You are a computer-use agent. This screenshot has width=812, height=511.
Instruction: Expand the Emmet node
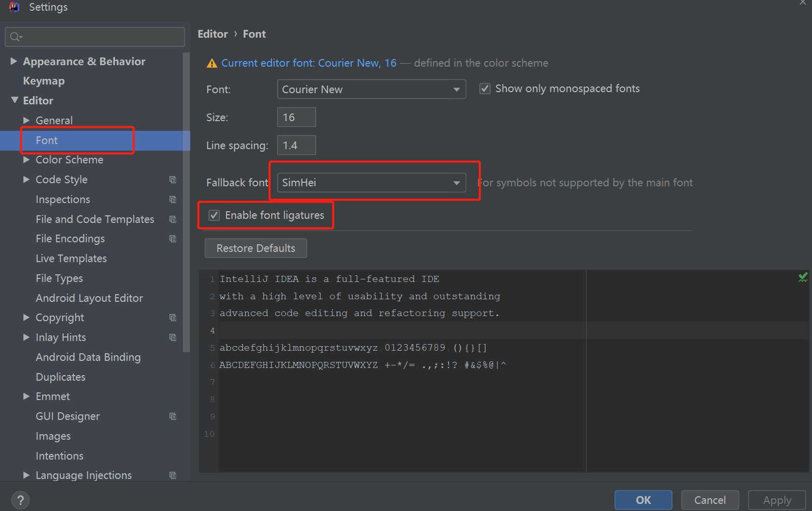pos(26,396)
